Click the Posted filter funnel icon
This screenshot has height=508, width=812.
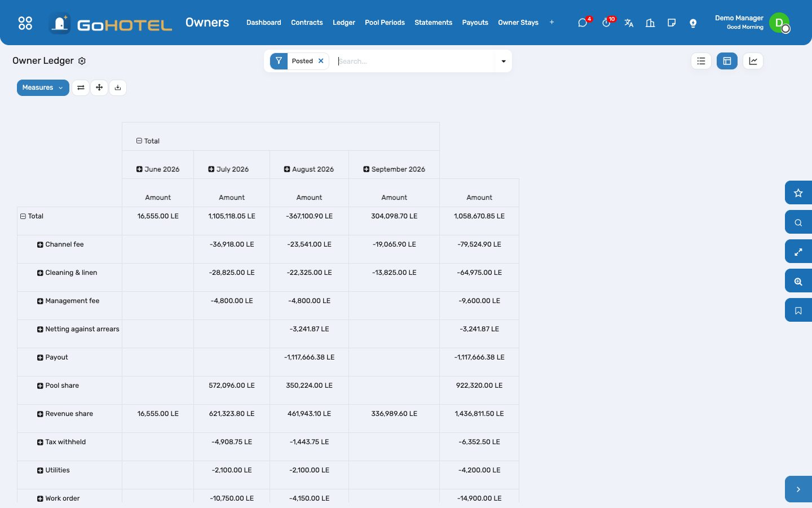click(x=279, y=61)
